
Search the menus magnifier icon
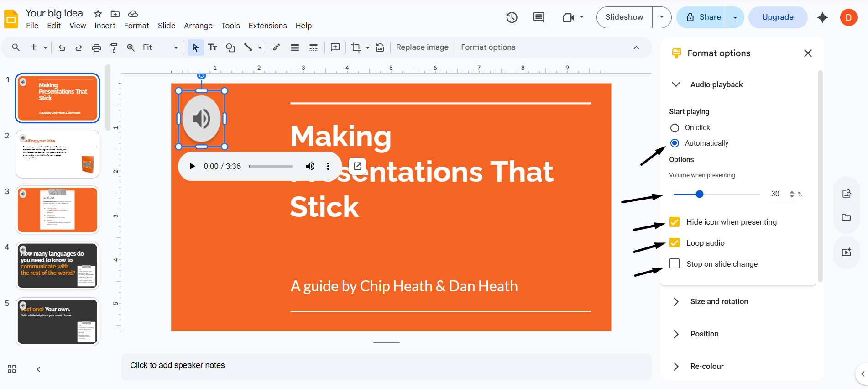(x=16, y=47)
